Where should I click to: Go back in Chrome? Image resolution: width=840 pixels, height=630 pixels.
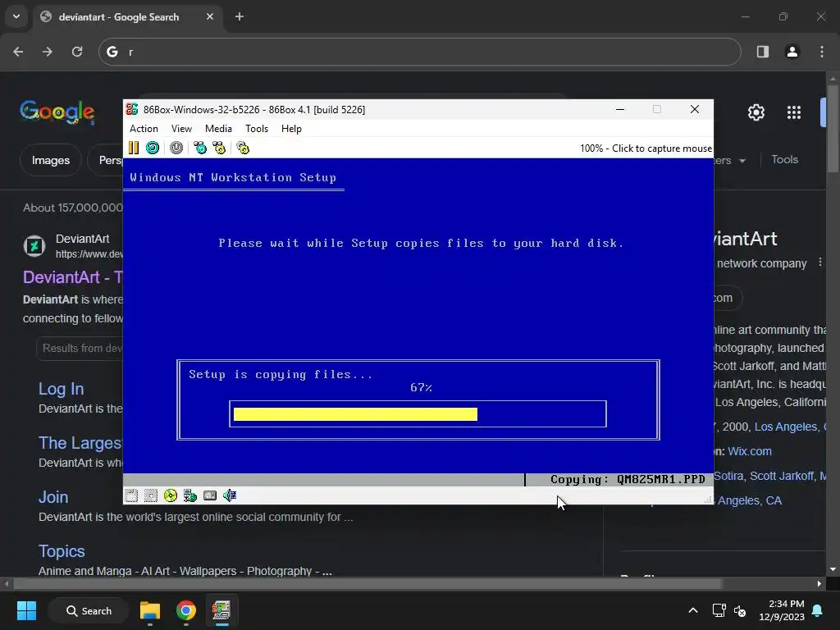pos(18,52)
